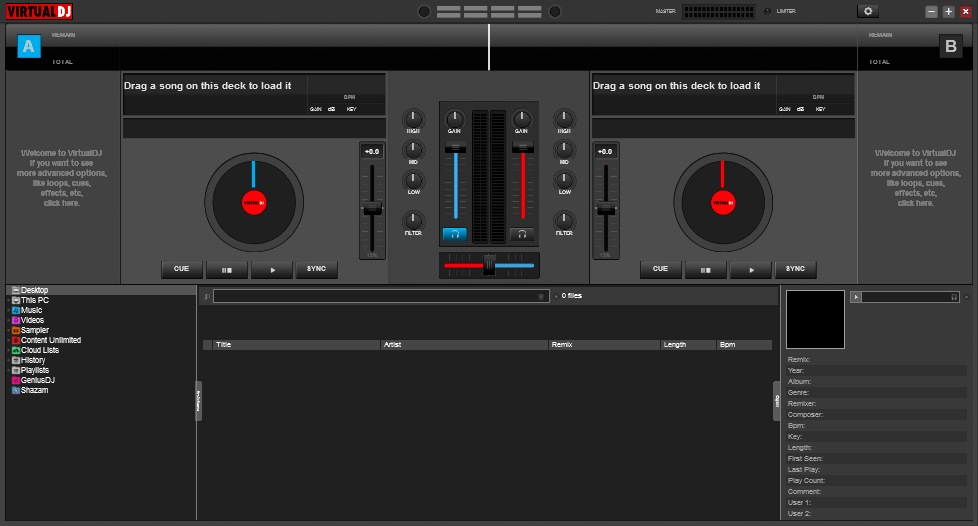Click SYNC on the right deck

click(x=795, y=269)
